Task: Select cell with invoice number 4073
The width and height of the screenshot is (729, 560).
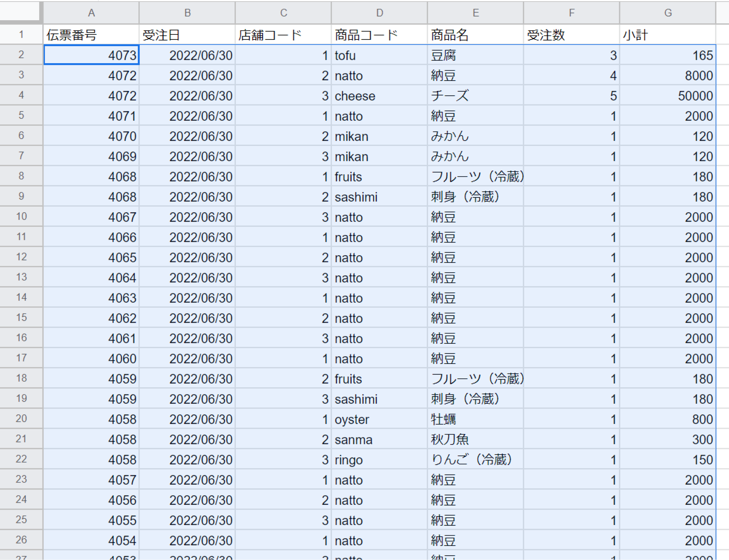Action: 91,55
